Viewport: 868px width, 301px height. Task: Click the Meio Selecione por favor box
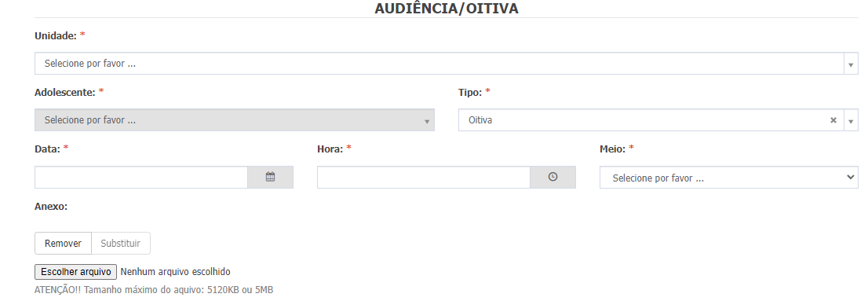[x=728, y=178]
